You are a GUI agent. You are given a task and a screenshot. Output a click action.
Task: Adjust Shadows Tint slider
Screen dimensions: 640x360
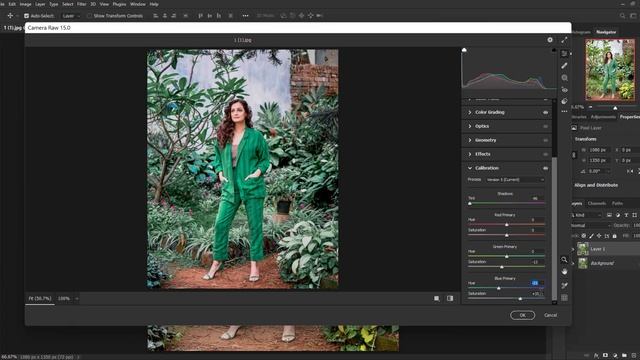(x=470, y=203)
